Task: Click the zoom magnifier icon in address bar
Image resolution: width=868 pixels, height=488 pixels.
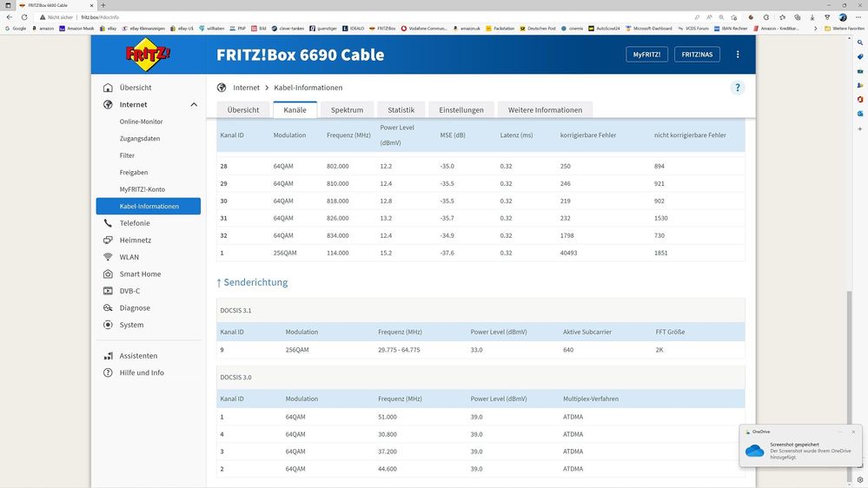Action: pos(721,17)
